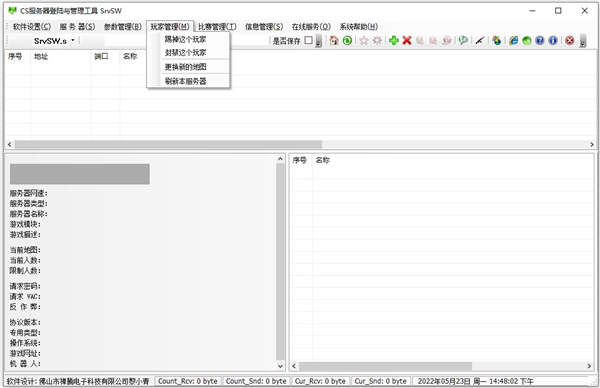Click the speech bubble chat icon
The width and height of the screenshot is (600, 388).
[463, 40]
